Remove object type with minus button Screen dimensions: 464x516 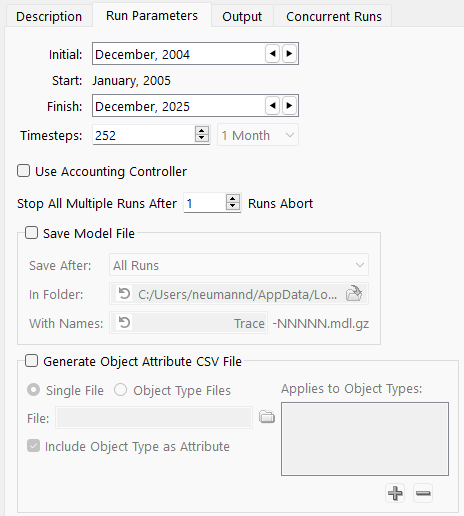(423, 493)
